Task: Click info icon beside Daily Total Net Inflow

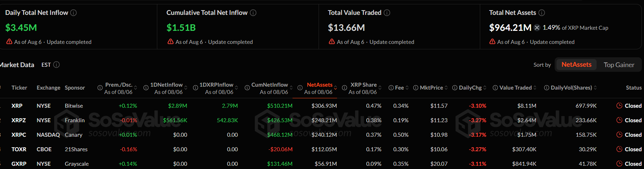Action: [73, 13]
